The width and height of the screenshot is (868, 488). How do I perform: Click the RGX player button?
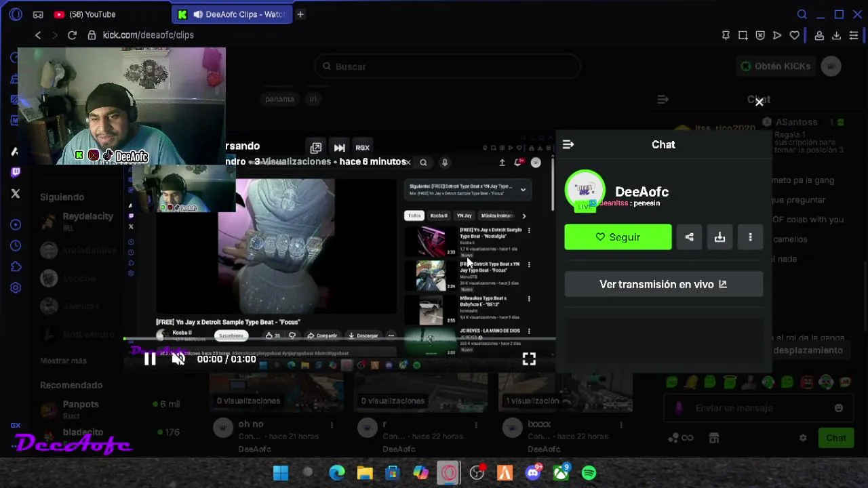(363, 148)
